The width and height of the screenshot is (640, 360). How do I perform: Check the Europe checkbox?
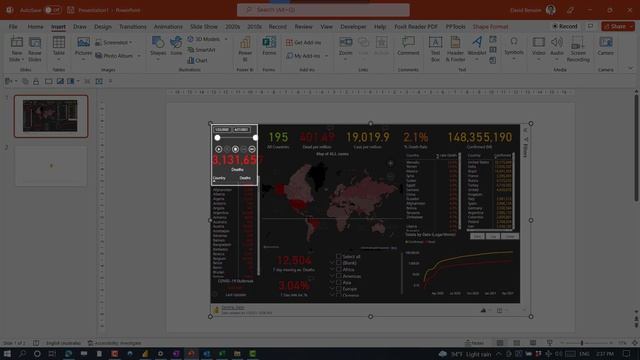338,289
